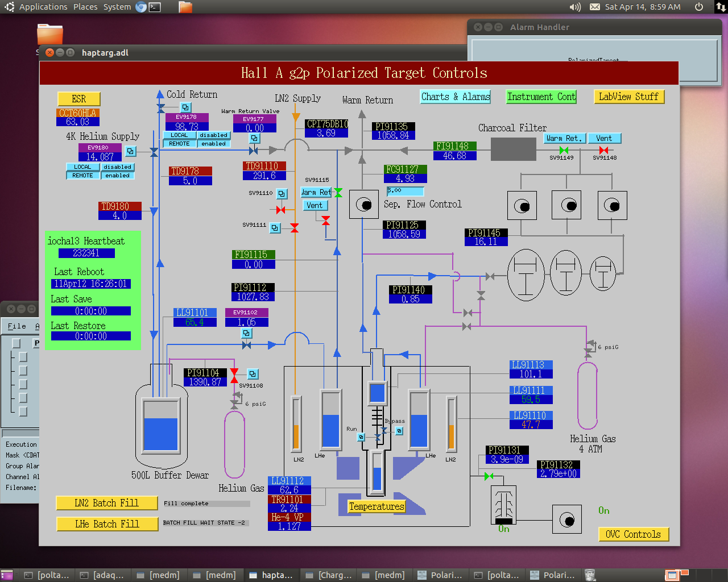
Task: Open the Charts & Alarms menu
Action: [x=456, y=97]
